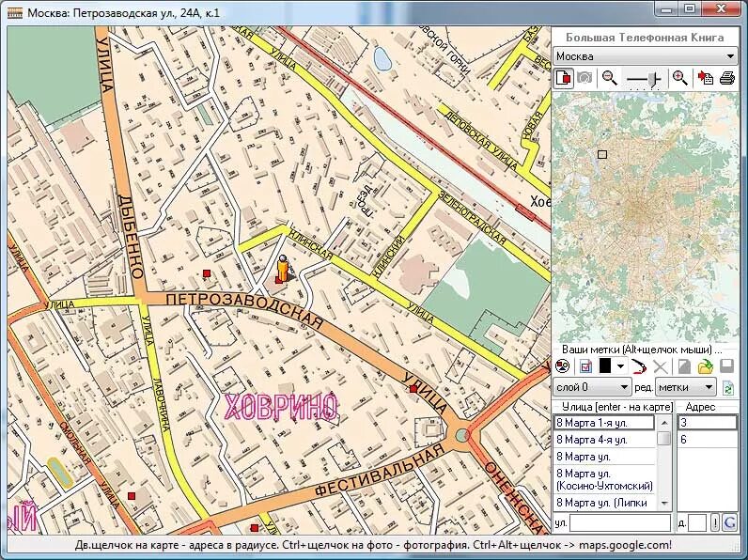Click the export map icon with red arrow
The height and width of the screenshot is (560, 748).
tap(705, 77)
